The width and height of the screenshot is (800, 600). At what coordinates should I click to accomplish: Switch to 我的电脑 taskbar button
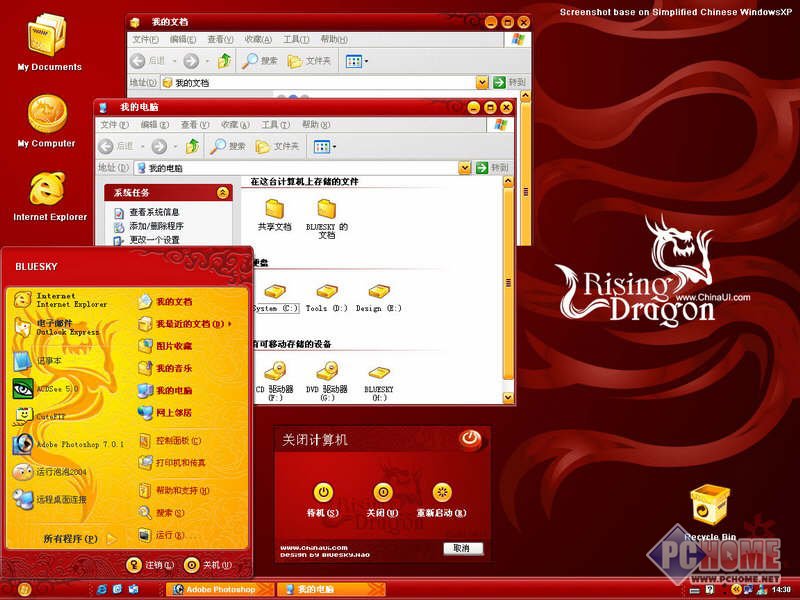(x=331, y=589)
